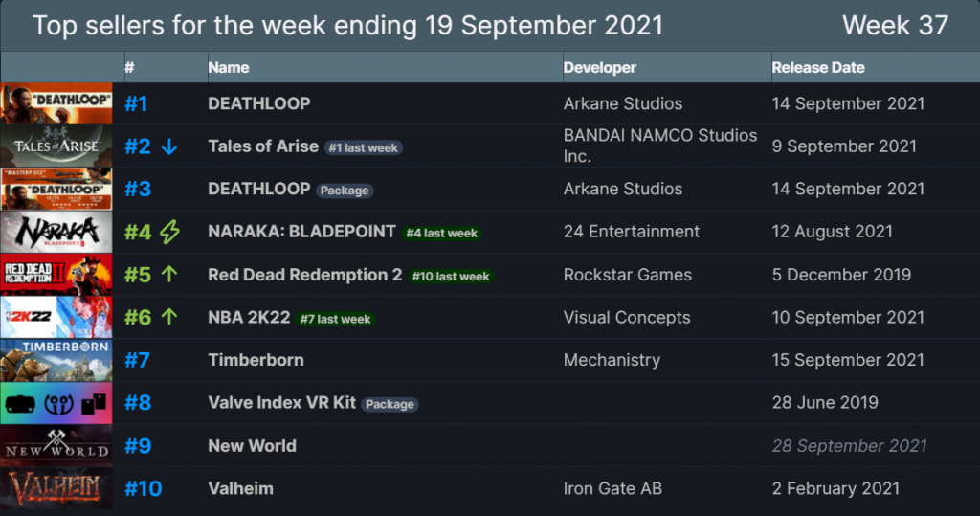This screenshot has height=516, width=980.
Task: Click the green lightning bolt beside #4
Action: pyautogui.click(x=169, y=232)
